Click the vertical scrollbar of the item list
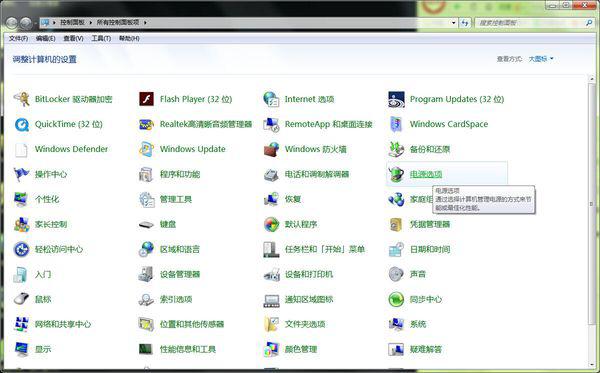The height and width of the screenshot is (373, 600). (592, 203)
